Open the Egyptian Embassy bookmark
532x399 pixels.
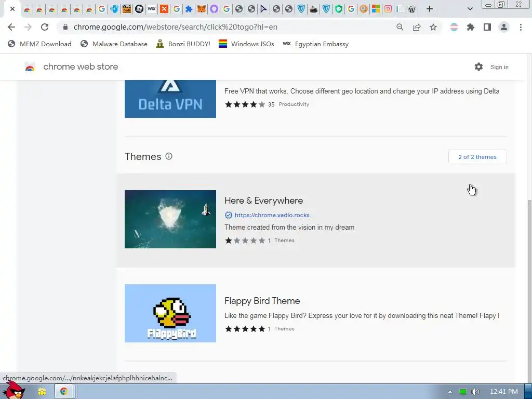pos(315,44)
